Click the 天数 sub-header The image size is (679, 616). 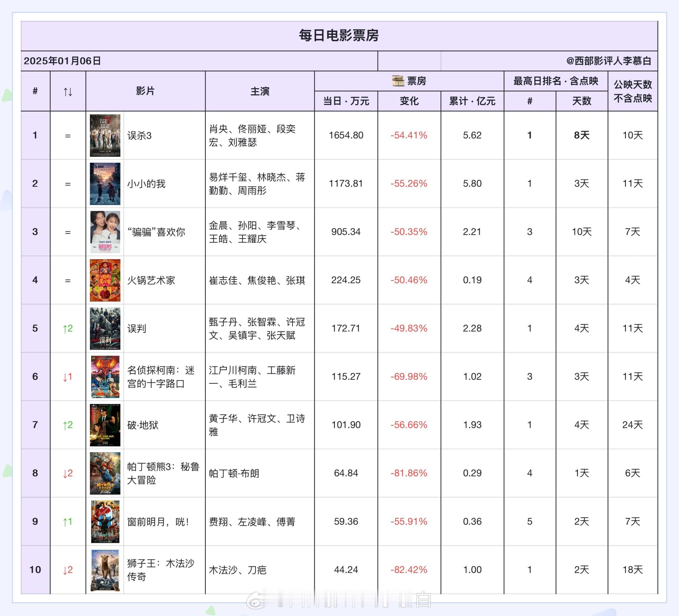point(582,101)
